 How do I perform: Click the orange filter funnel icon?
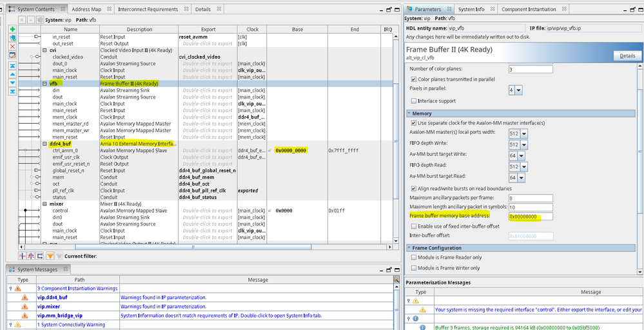[x=50, y=256]
